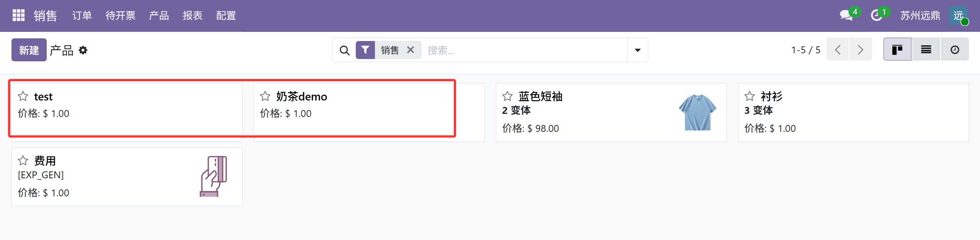Viewport: 980px width, 240px height.
Task: Click the 1-5 / 5 pager counter
Action: [x=806, y=50]
